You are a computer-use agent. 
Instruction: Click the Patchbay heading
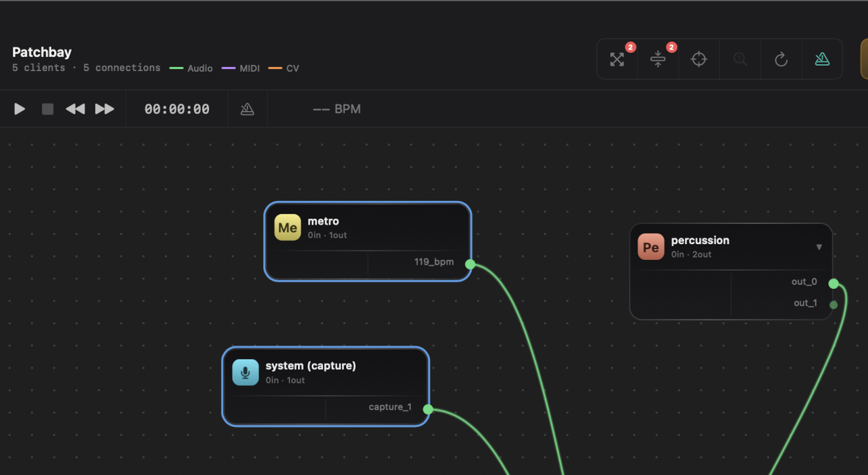tap(41, 52)
